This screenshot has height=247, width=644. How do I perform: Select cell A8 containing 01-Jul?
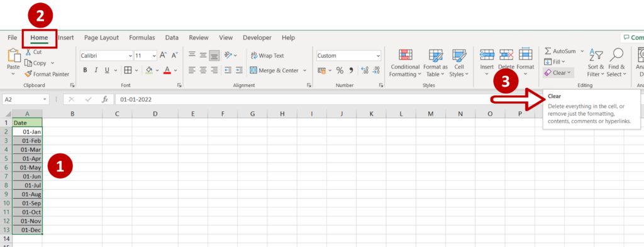pyautogui.click(x=28, y=185)
